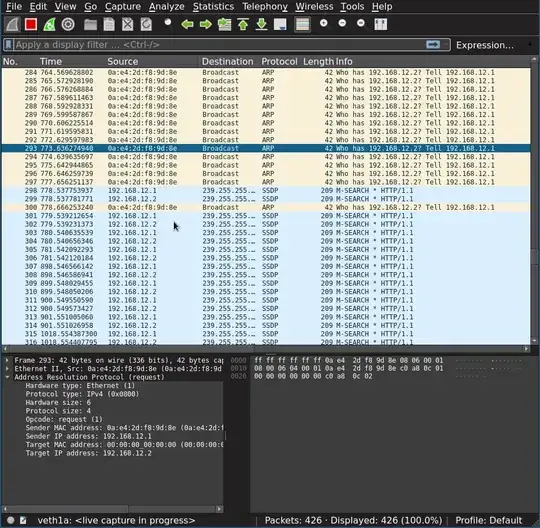Viewport: 540px width, 528px height.
Task: Select 'Hardware type: Ethernet (1)' field
Action: (x=80, y=385)
